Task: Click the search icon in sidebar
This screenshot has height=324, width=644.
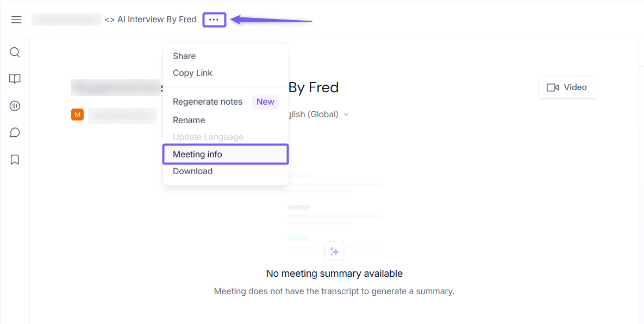Action: click(x=15, y=52)
